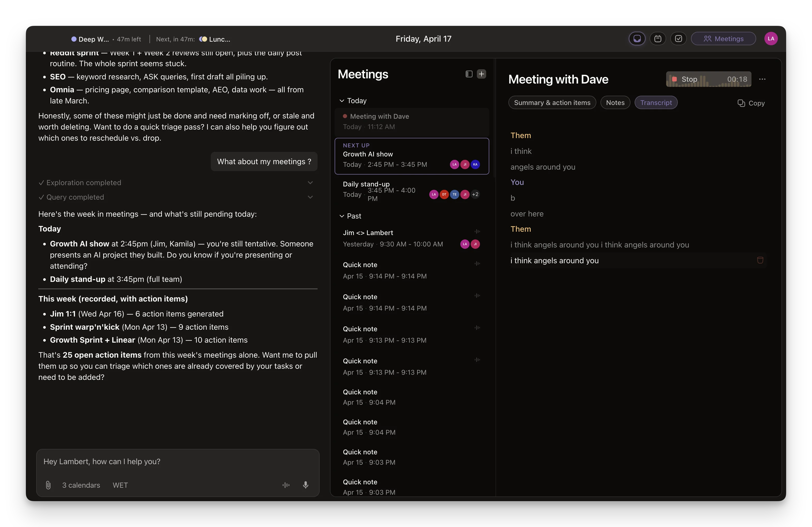
Task: Toggle the meetings sidebar panel icon
Action: (469, 74)
